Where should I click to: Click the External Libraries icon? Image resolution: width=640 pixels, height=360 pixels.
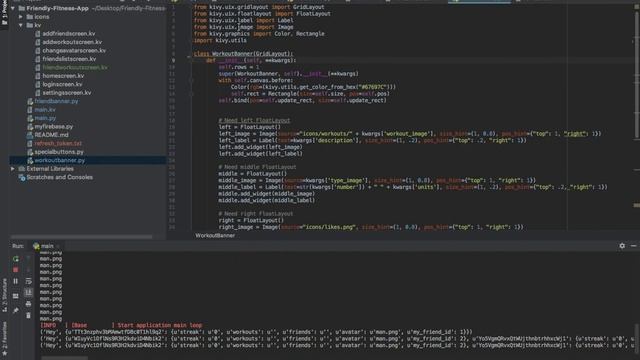click(22, 169)
